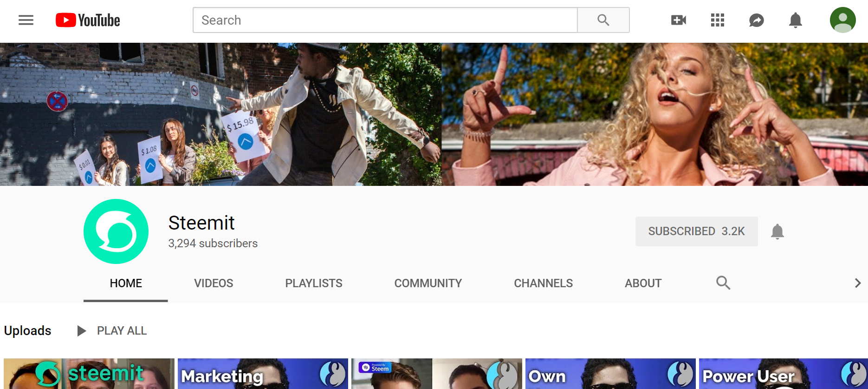Click the SUBSCRIBED 3.2K button
Image resolution: width=868 pixels, height=389 pixels.
[697, 231]
